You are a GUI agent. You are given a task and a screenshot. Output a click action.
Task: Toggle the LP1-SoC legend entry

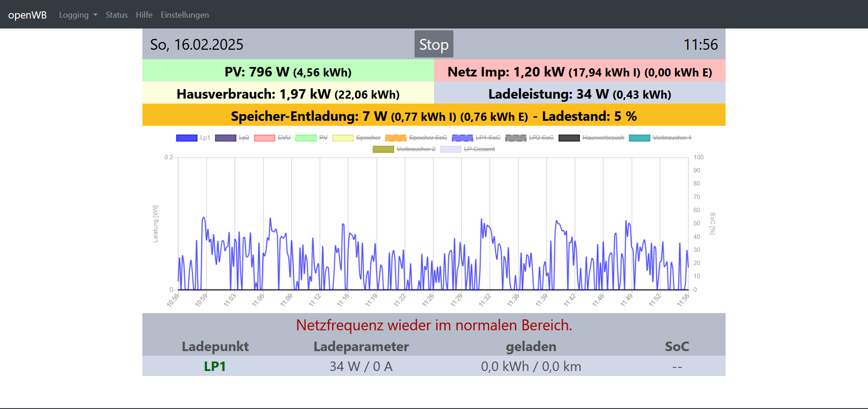click(476, 138)
